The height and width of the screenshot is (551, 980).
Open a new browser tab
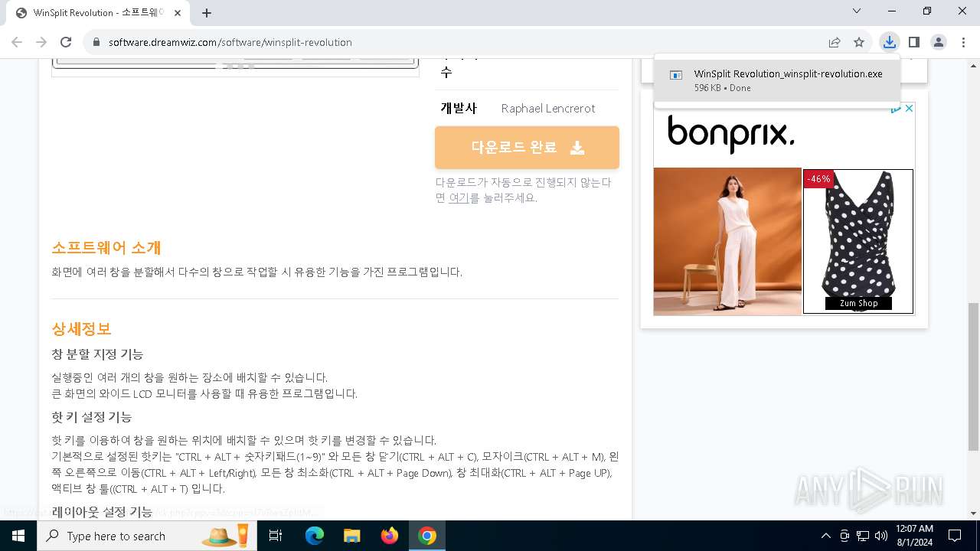pos(207,13)
